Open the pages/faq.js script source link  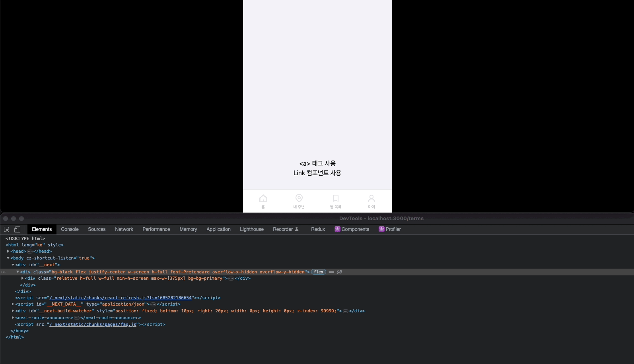[x=92, y=324]
